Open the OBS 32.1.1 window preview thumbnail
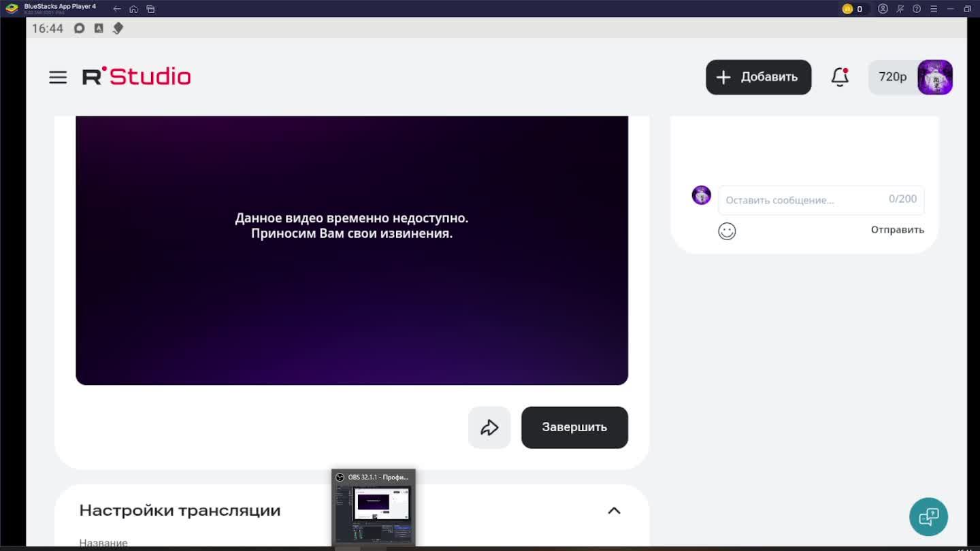The image size is (980, 551). coord(373,507)
